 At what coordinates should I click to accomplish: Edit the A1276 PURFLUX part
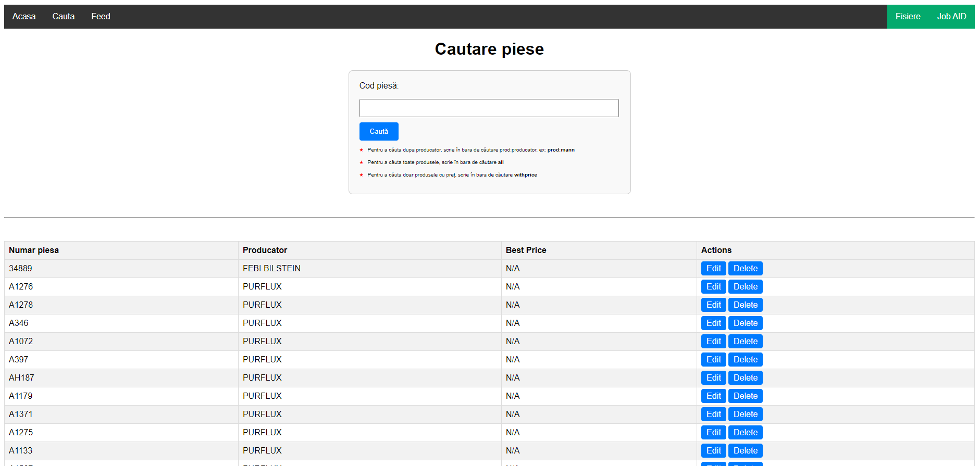[x=713, y=287]
